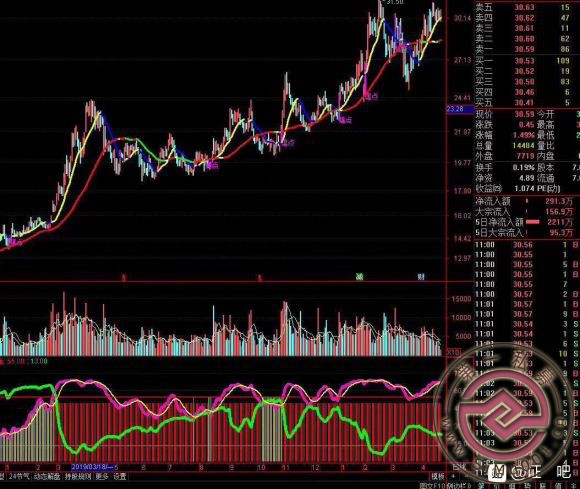Screen dimensions: 580x489
Task: Click the 现价 current price value
Action: (x=524, y=114)
